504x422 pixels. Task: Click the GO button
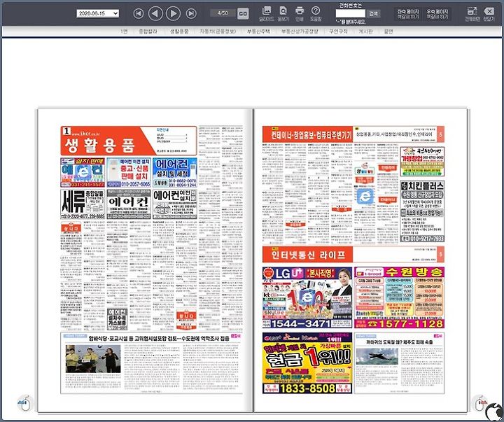243,13
